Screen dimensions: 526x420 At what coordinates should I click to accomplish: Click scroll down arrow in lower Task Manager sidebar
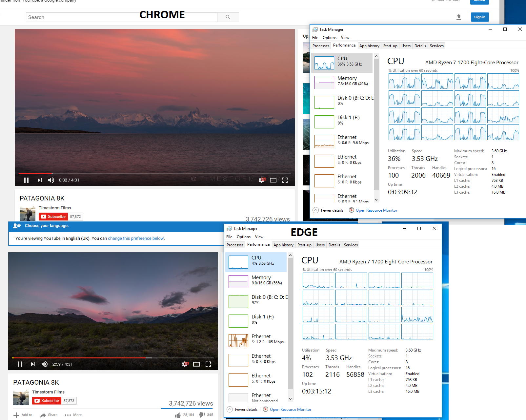(291, 399)
